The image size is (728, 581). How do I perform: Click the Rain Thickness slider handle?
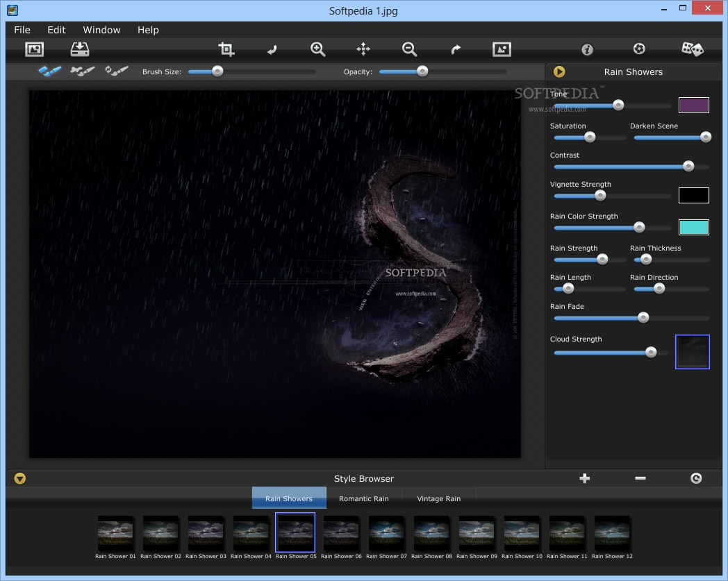click(646, 260)
